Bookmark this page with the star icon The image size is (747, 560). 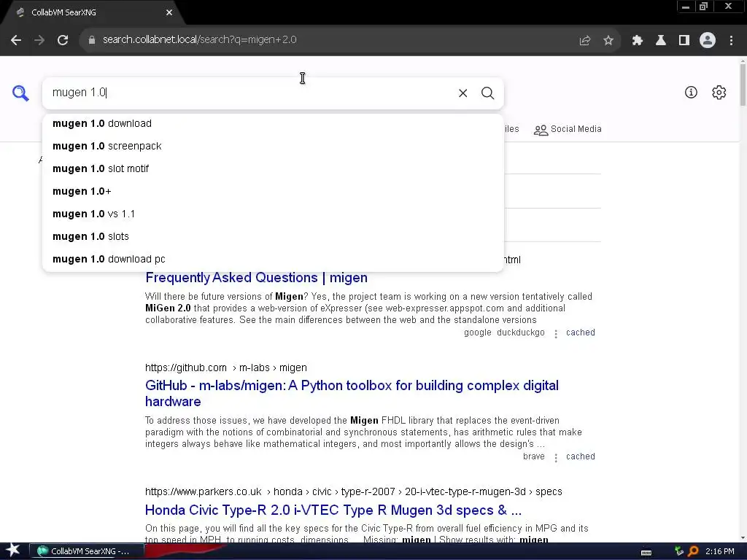pyautogui.click(x=608, y=41)
